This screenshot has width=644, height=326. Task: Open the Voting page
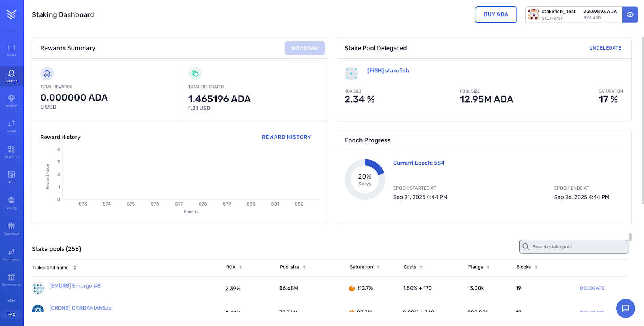(12, 202)
